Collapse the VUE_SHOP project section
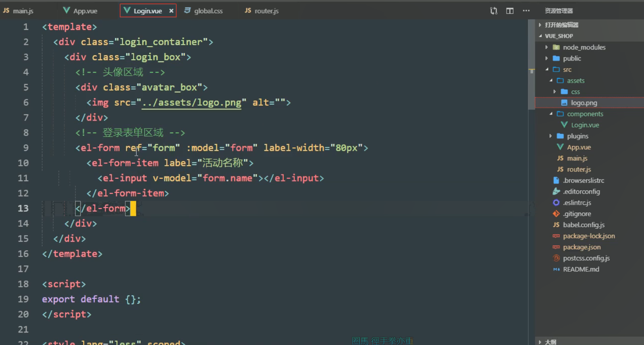This screenshot has width=644, height=345. [x=540, y=36]
